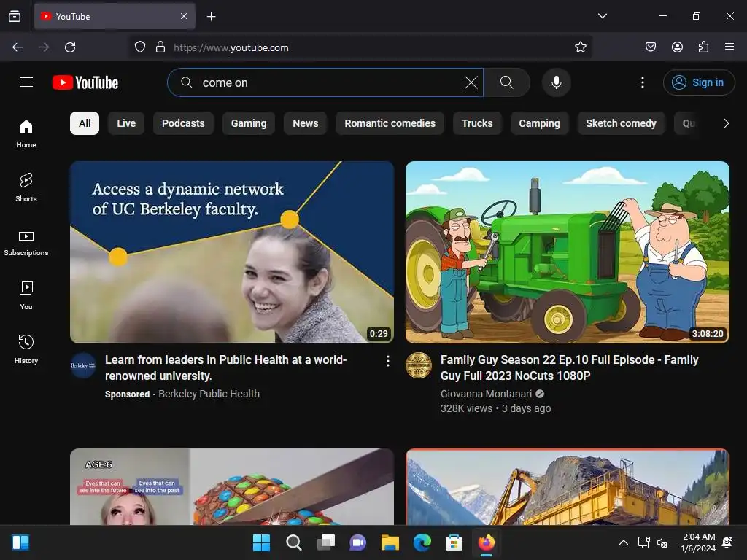Expand the list all tabs dropdown
The height and width of the screenshot is (560, 747).
click(x=602, y=16)
